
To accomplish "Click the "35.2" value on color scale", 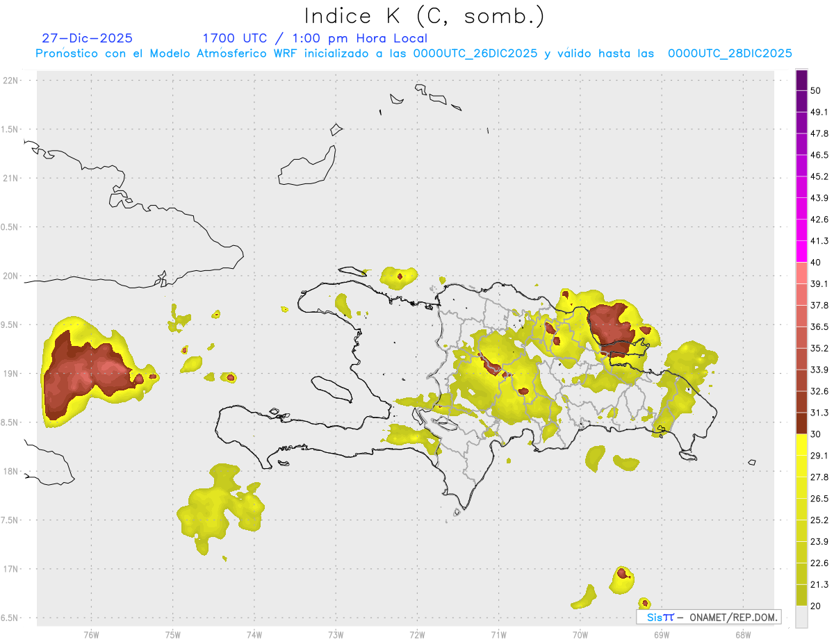I will [819, 349].
